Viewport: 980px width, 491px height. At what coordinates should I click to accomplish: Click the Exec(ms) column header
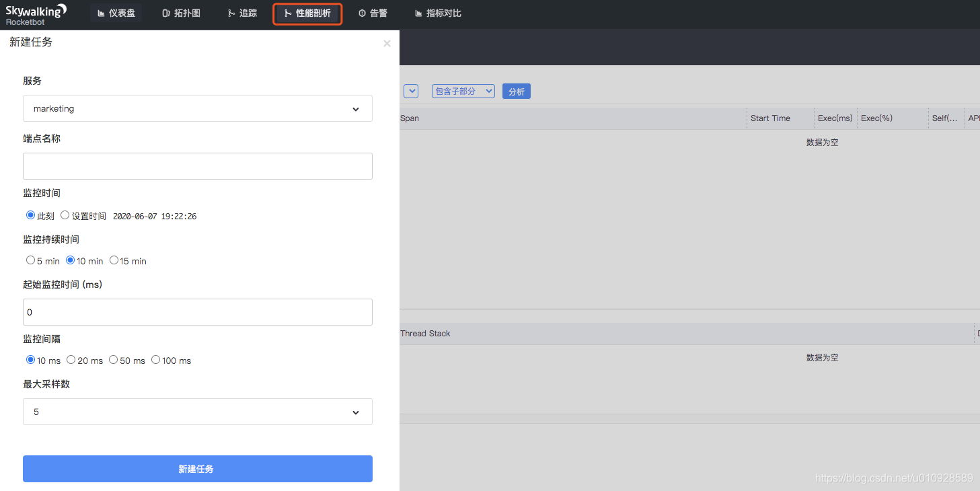coord(835,118)
